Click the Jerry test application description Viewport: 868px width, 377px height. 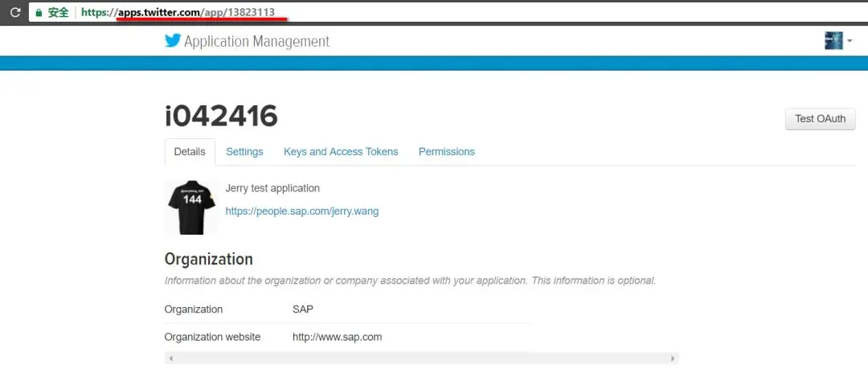[272, 188]
